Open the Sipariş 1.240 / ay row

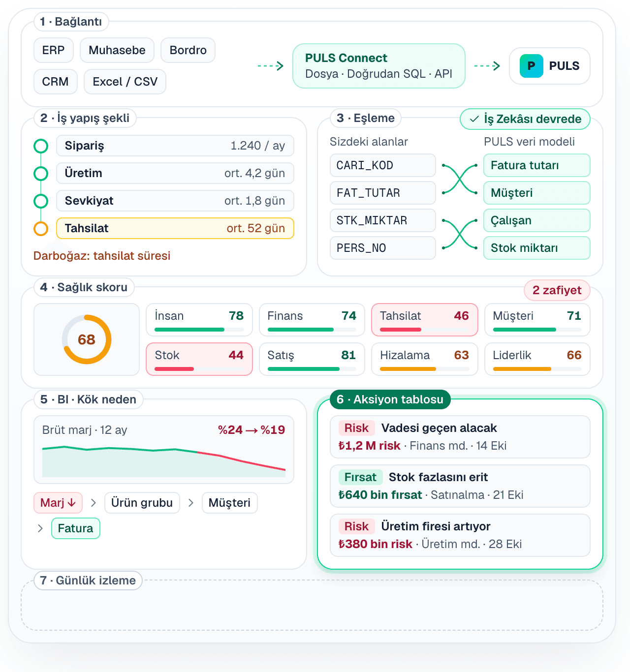[x=175, y=146]
